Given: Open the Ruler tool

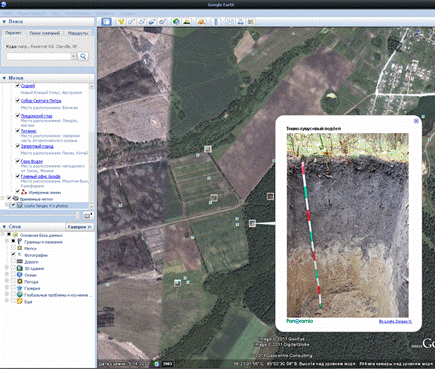Looking at the screenshot, I should [x=216, y=22].
